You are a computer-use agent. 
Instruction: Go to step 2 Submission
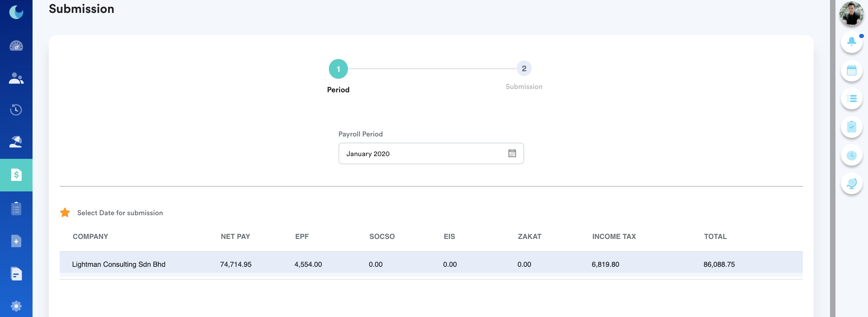pos(524,69)
